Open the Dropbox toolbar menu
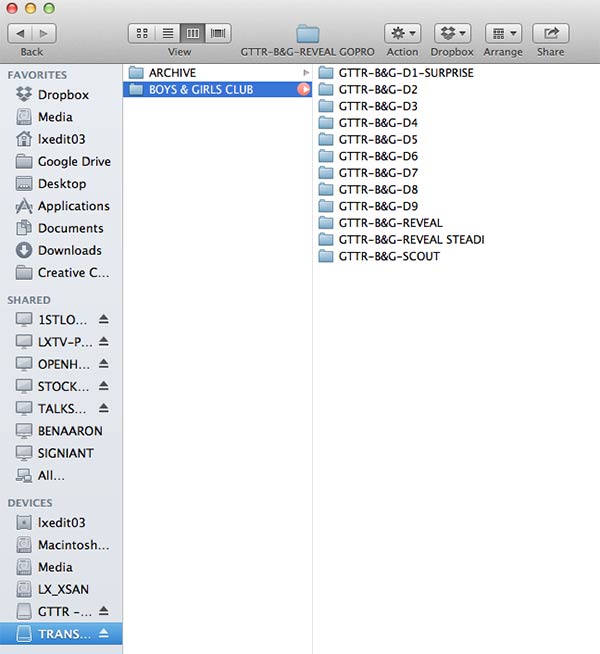The height and width of the screenshot is (654, 600). point(452,33)
